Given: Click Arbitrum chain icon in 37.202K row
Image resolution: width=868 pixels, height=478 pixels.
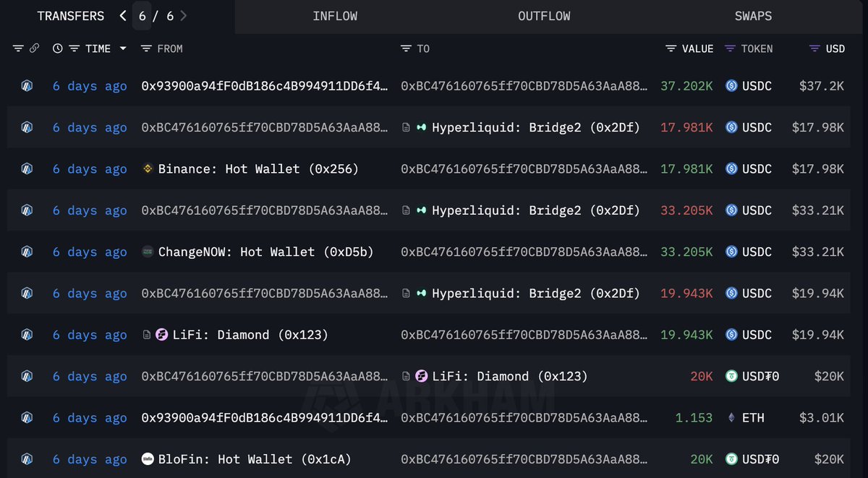Looking at the screenshot, I should [x=27, y=86].
